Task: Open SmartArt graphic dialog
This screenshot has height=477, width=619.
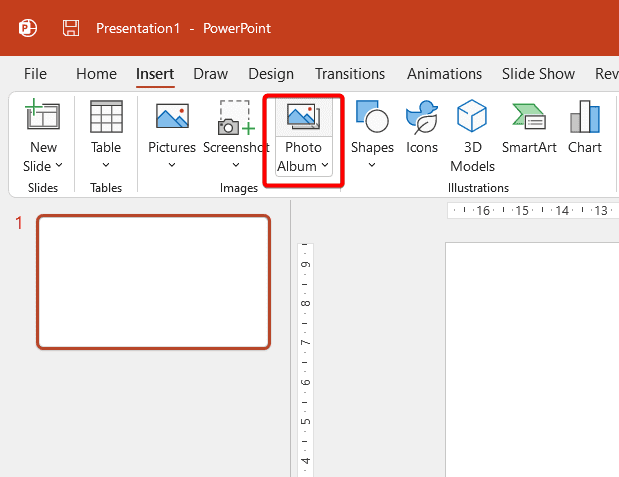Action: point(528,117)
